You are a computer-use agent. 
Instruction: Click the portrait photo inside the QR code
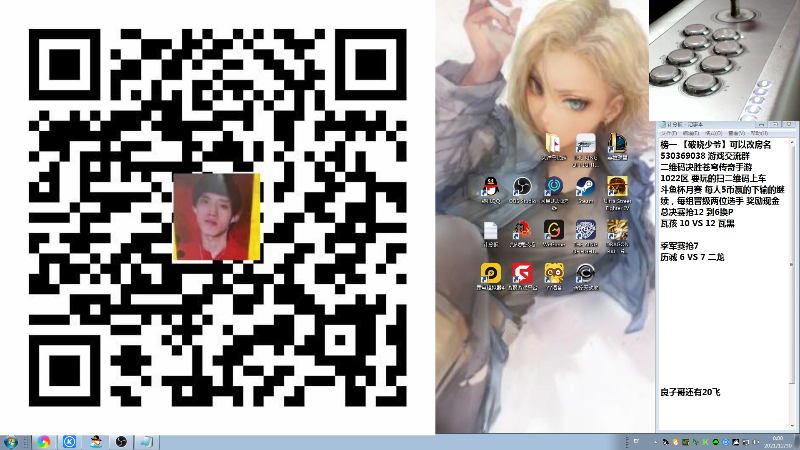(x=217, y=217)
